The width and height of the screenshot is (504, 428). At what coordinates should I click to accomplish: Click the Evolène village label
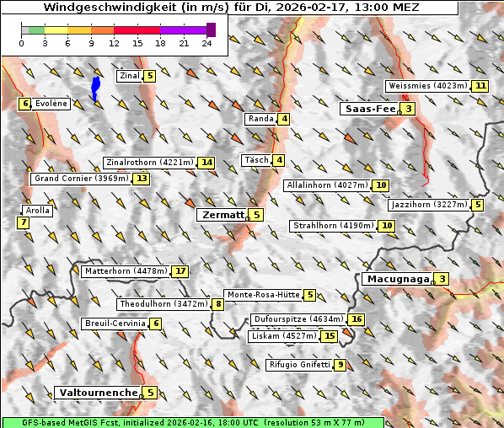pyautogui.click(x=51, y=104)
